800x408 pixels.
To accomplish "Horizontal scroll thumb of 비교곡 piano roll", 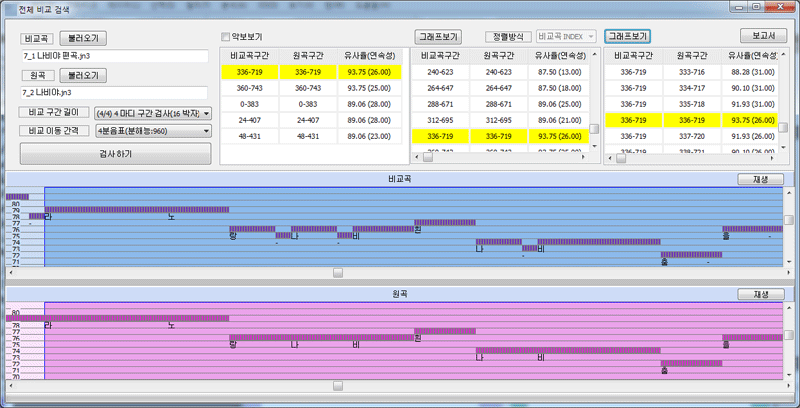I will click(338, 273).
